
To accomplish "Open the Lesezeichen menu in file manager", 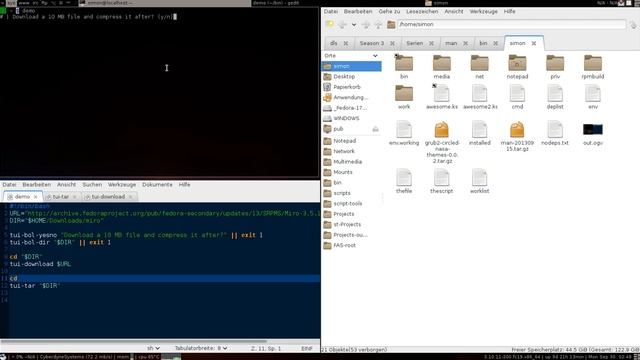I will point(422,11).
